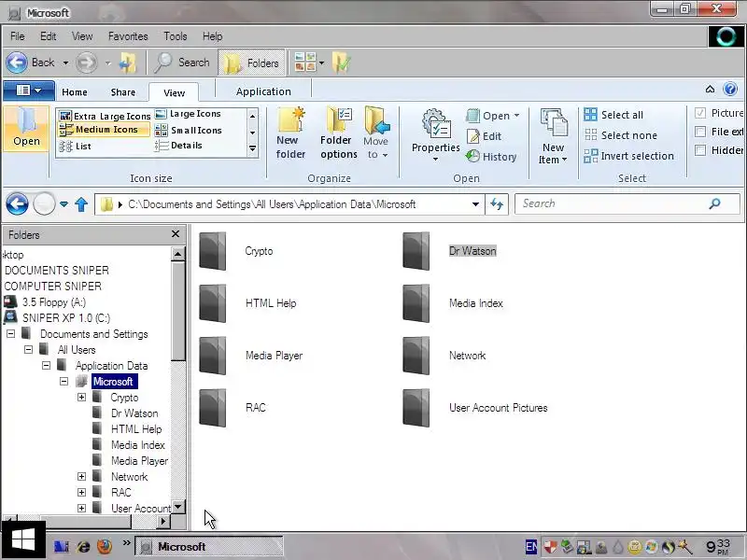Open the blue application menu button

click(29, 90)
